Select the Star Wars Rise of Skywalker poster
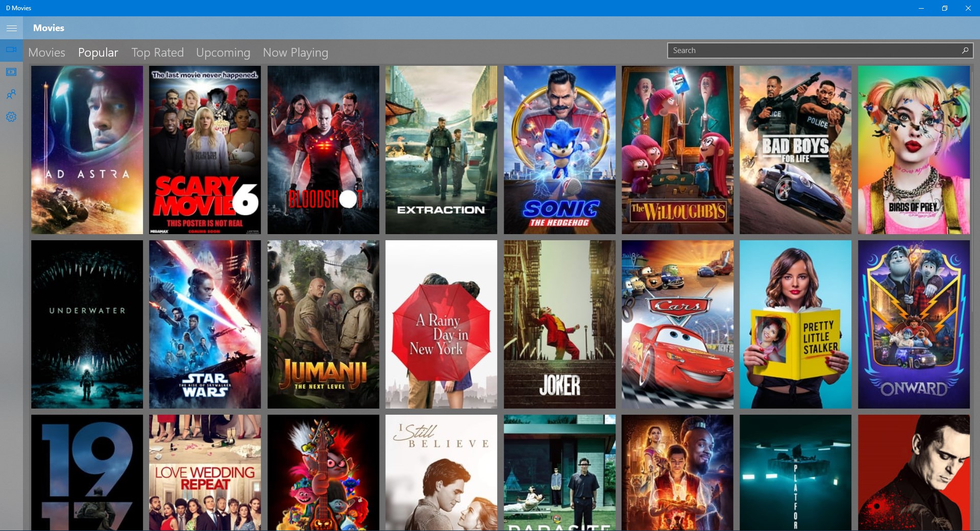This screenshot has height=531, width=980. (x=205, y=324)
